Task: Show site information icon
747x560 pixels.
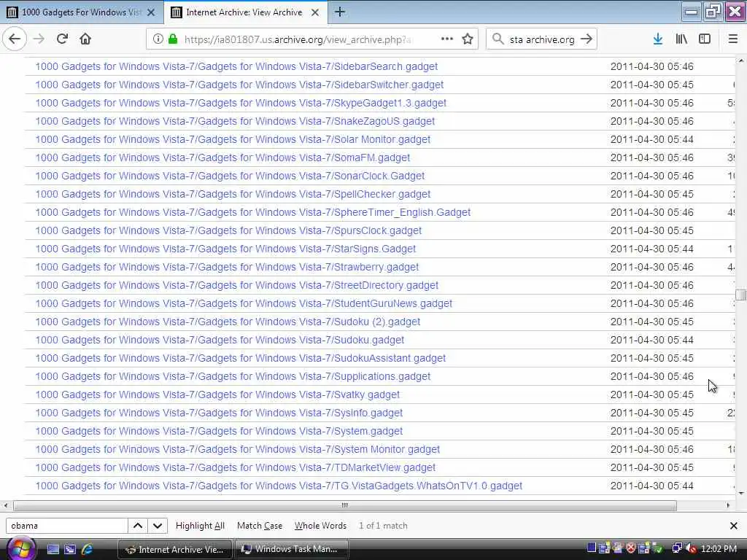Action: [x=158, y=39]
